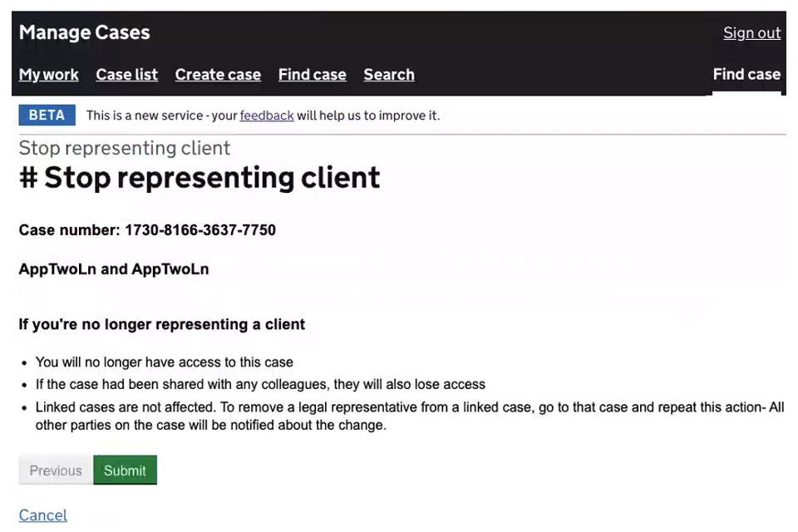The image size is (798, 532).
Task: Go to Case list in navigation
Action: pos(126,75)
